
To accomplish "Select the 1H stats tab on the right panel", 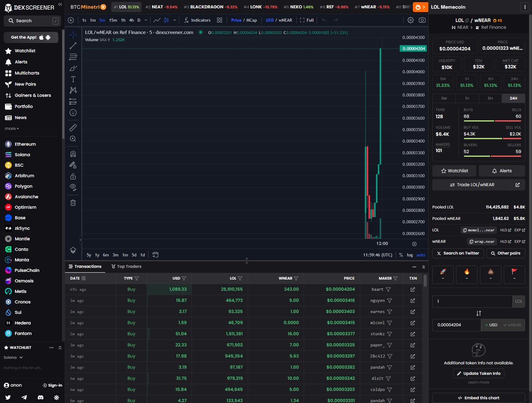I will point(466,98).
